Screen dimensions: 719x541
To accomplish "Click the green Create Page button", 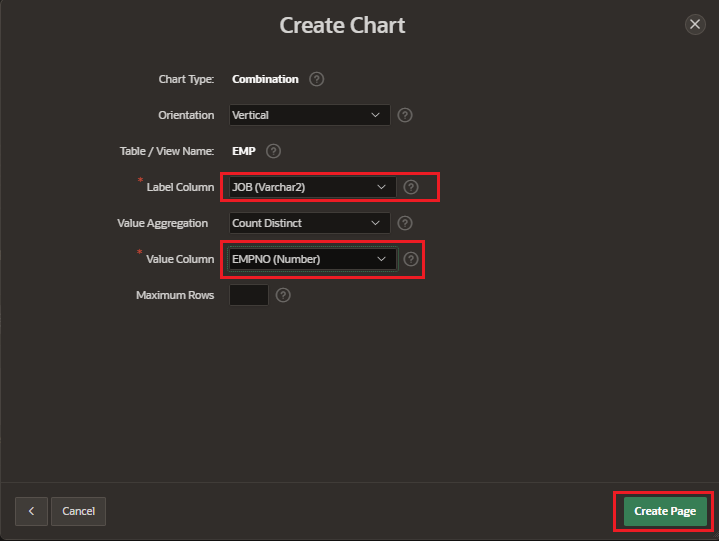I will 664,511.
